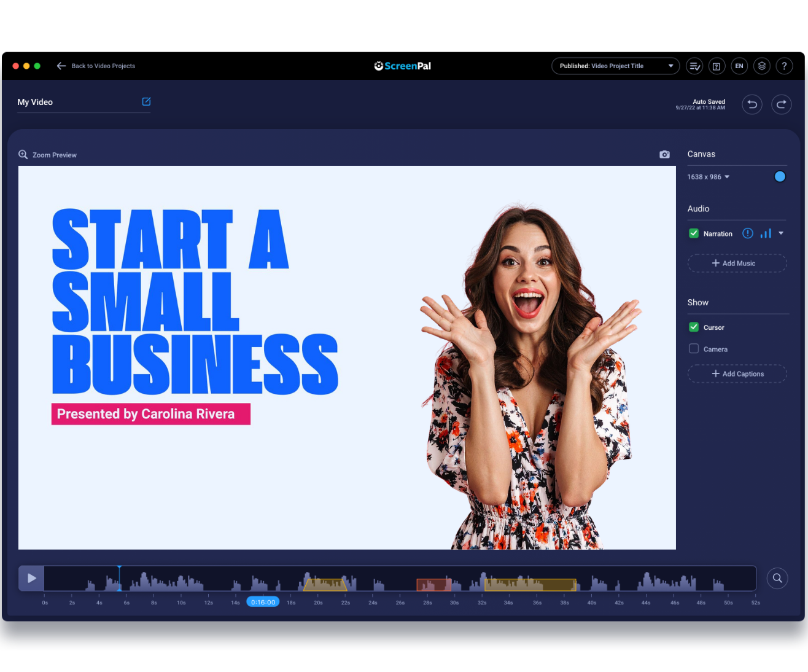Click the Add Captions button
This screenshot has width=808, height=672.
[736, 373]
